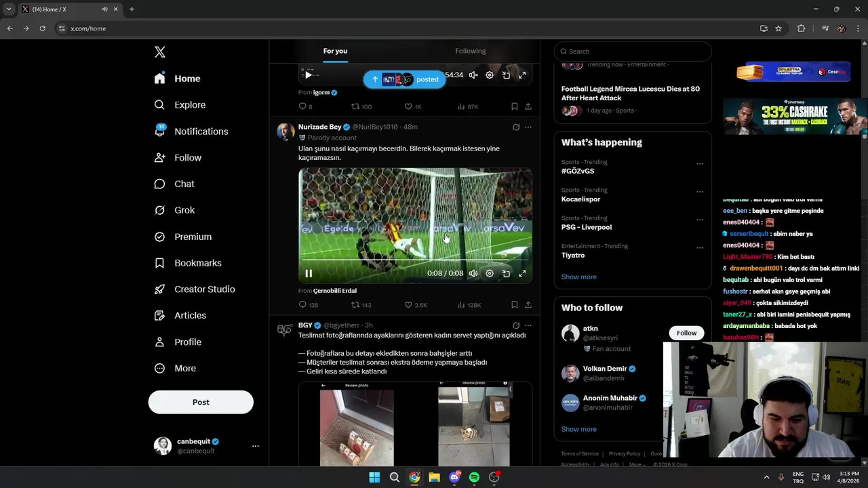Open Grok icon on BGY post
The width and height of the screenshot is (868, 488).
click(x=516, y=326)
